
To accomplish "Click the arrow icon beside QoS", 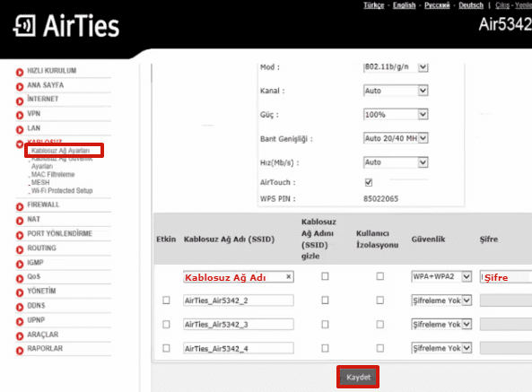I will pyautogui.click(x=20, y=278).
